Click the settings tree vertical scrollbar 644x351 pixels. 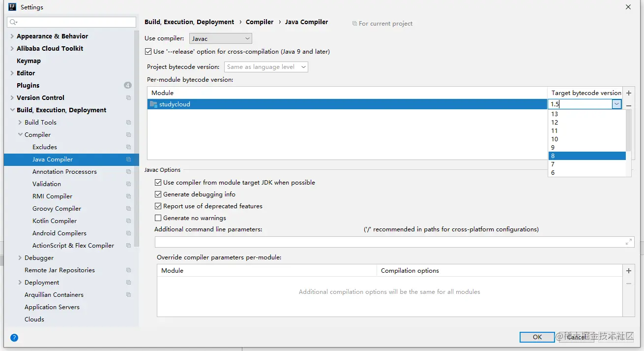[137, 138]
